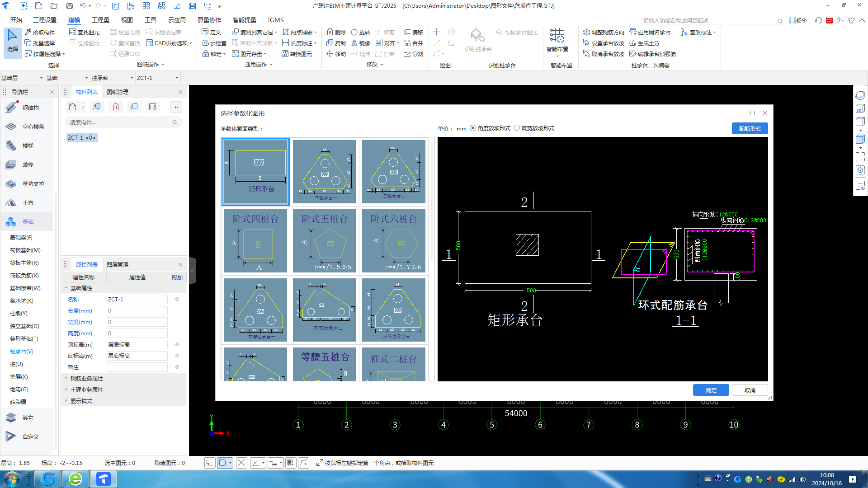Select the 偏移 offset tool
Viewport: 868px width, 488px height.
pyautogui.click(x=413, y=32)
